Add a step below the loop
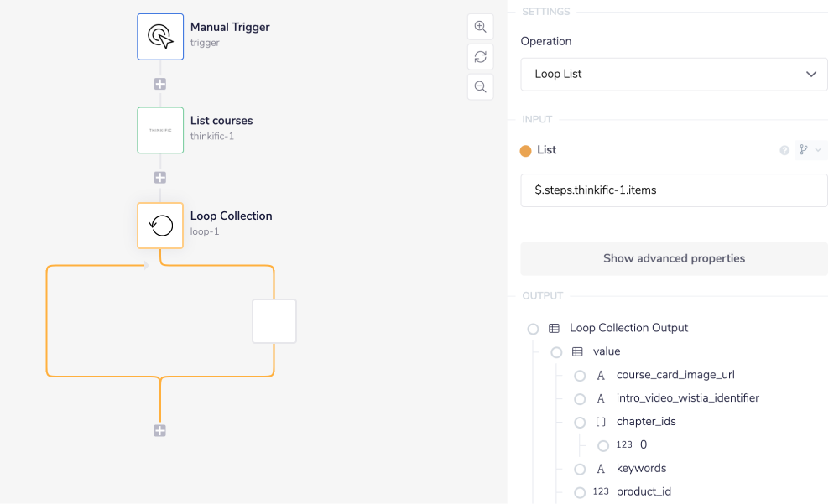Image resolution: width=839 pixels, height=504 pixels. click(160, 430)
